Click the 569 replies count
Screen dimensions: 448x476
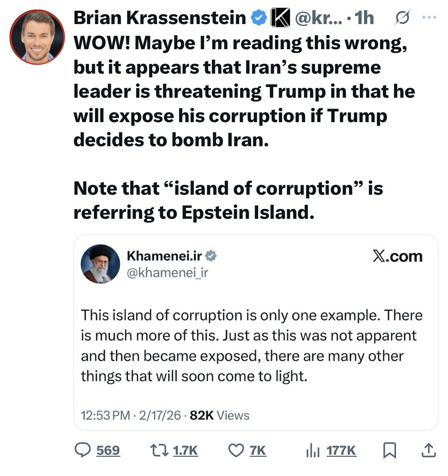point(108,450)
